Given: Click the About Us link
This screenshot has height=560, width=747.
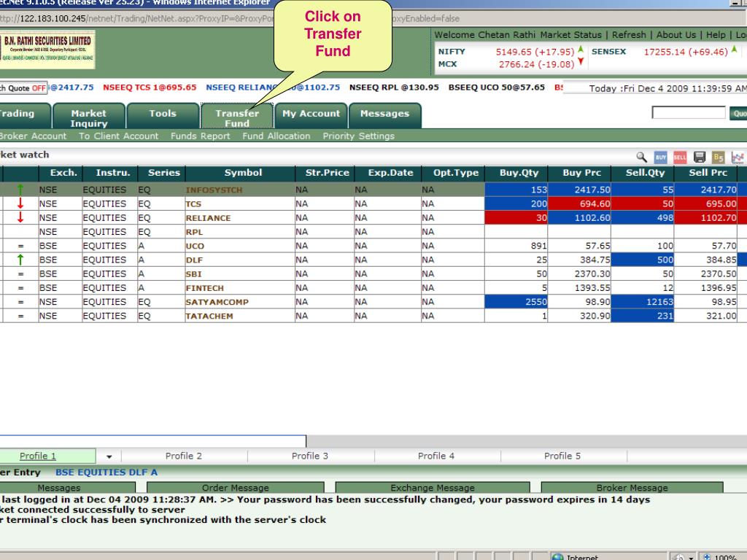Looking at the screenshot, I should click(676, 35).
